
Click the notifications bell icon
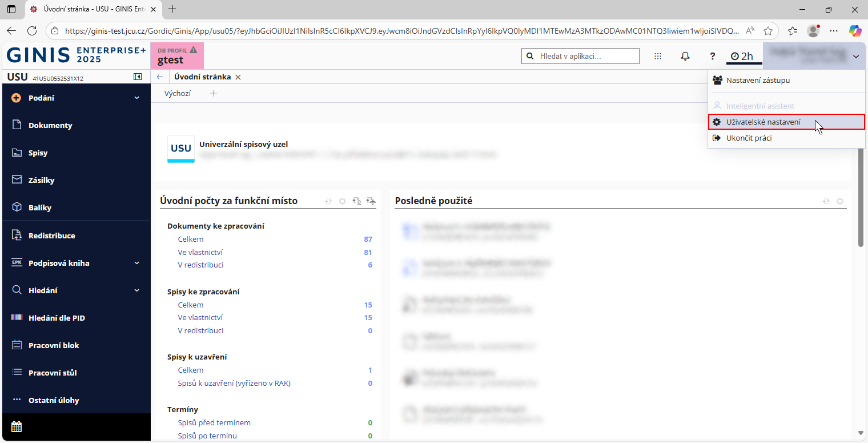685,56
